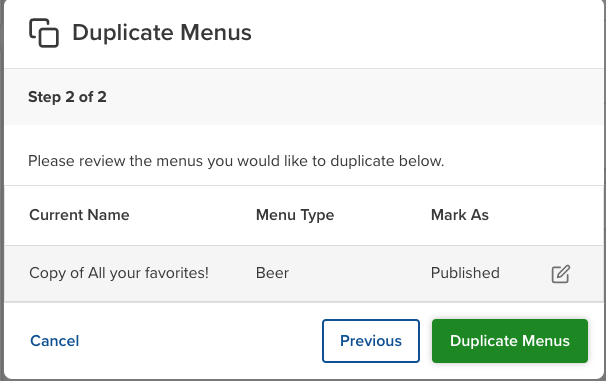The height and width of the screenshot is (381, 606).
Task: Click the 'Duplicate Menus' dialog title text
Action: (162, 32)
